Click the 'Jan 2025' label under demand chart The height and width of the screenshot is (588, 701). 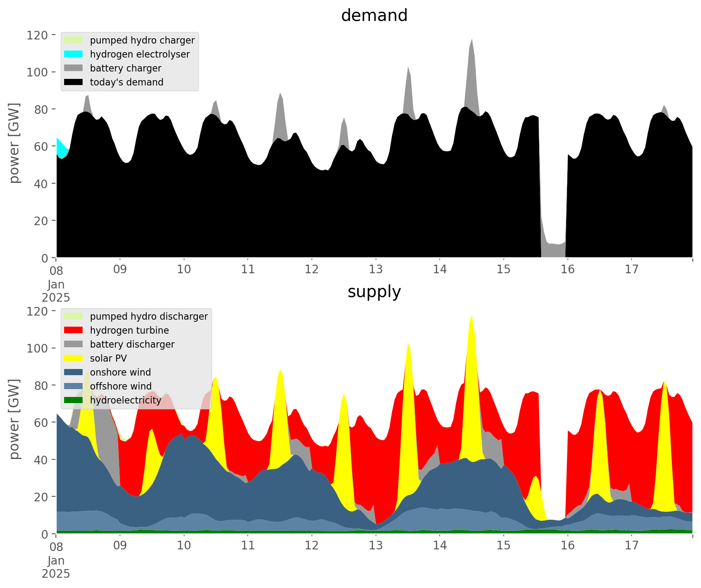(x=56, y=291)
